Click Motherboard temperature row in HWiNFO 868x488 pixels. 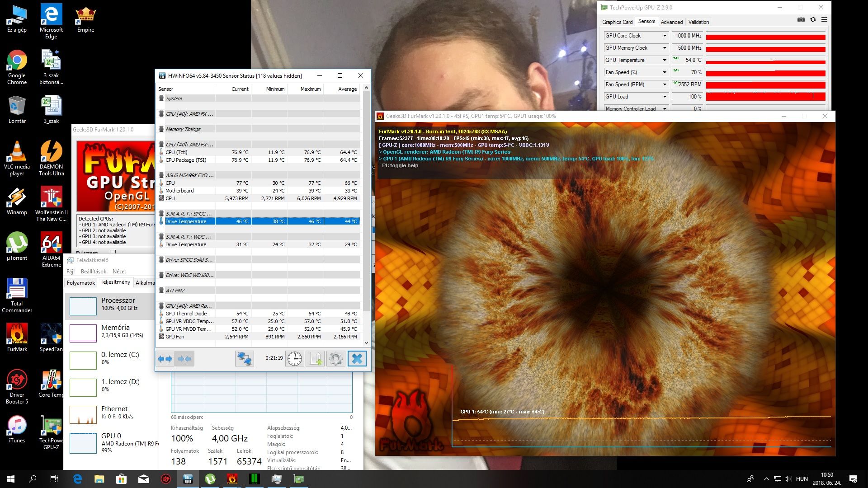pyautogui.click(x=259, y=191)
